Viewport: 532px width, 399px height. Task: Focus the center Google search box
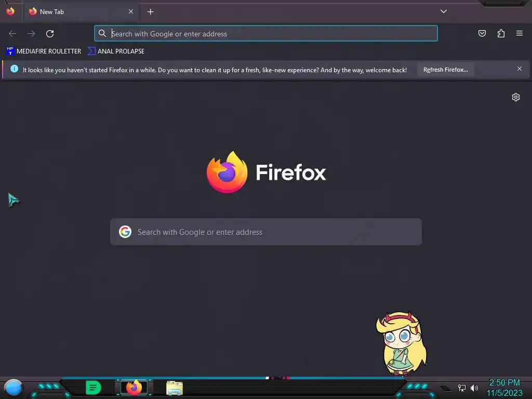pyautogui.click(x=265, y=232)
